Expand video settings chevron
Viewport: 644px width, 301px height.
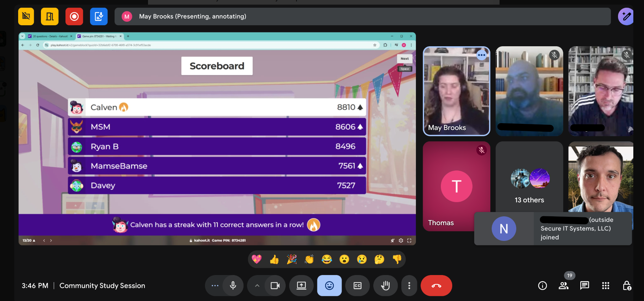point(257,285)
